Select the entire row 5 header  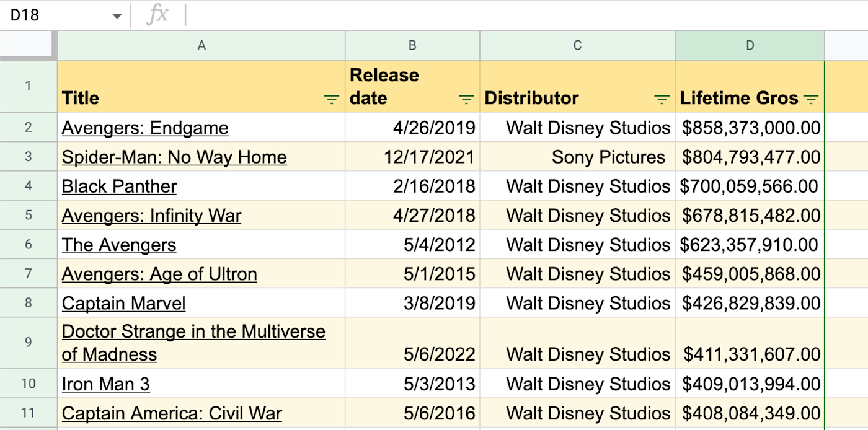pos(29,216)
